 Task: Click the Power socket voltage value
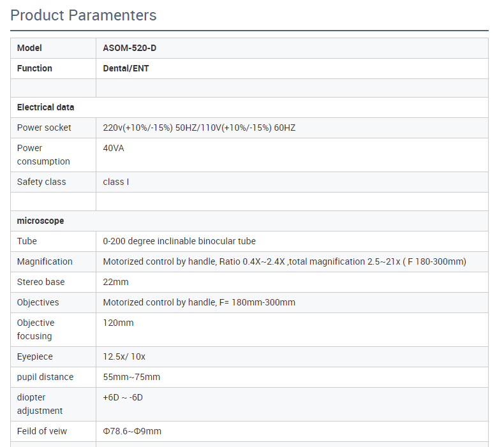coord(199,128)
